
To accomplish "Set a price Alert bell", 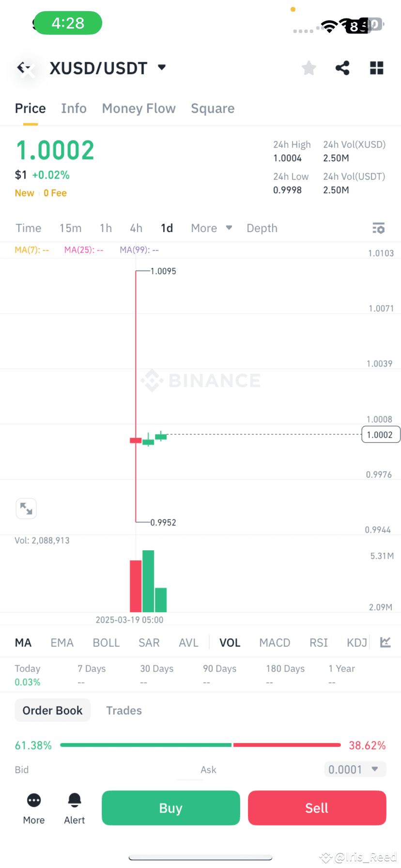I will (x=75, y=808).
